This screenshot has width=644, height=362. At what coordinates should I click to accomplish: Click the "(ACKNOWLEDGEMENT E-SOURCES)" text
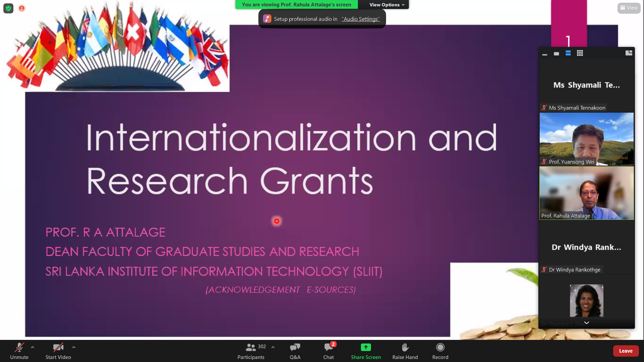[x=281, y=290]
